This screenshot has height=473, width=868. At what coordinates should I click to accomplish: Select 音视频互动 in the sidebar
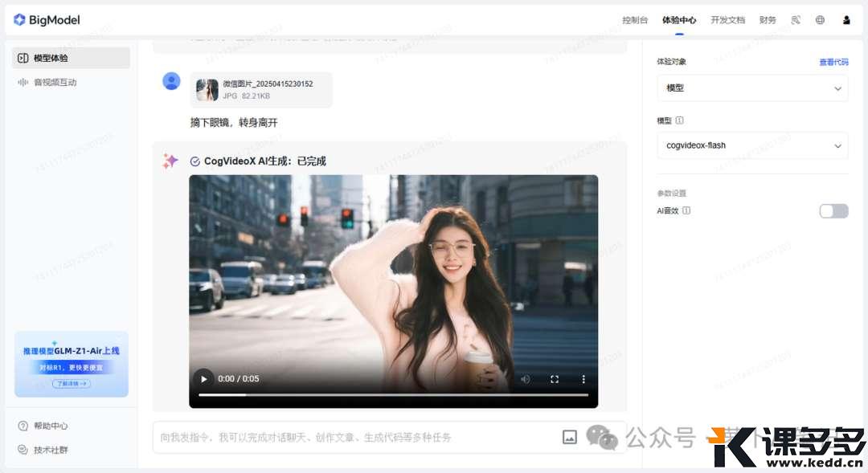(55, 82)
